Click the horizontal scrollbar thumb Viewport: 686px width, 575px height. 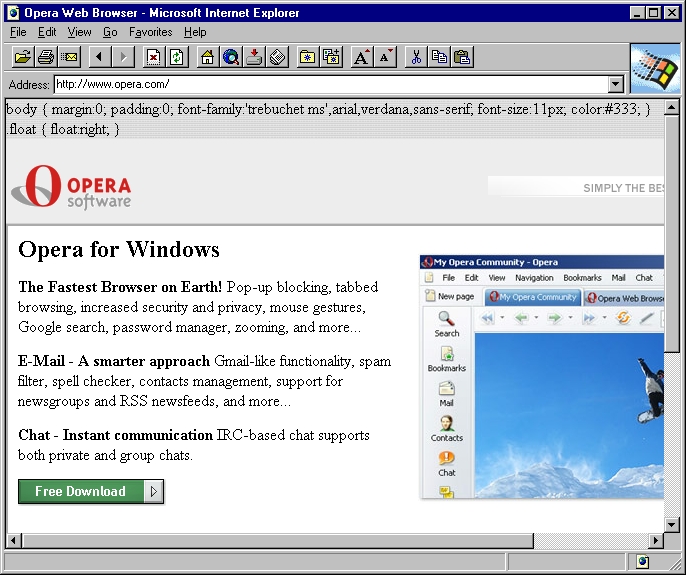(x=277, y=540)
